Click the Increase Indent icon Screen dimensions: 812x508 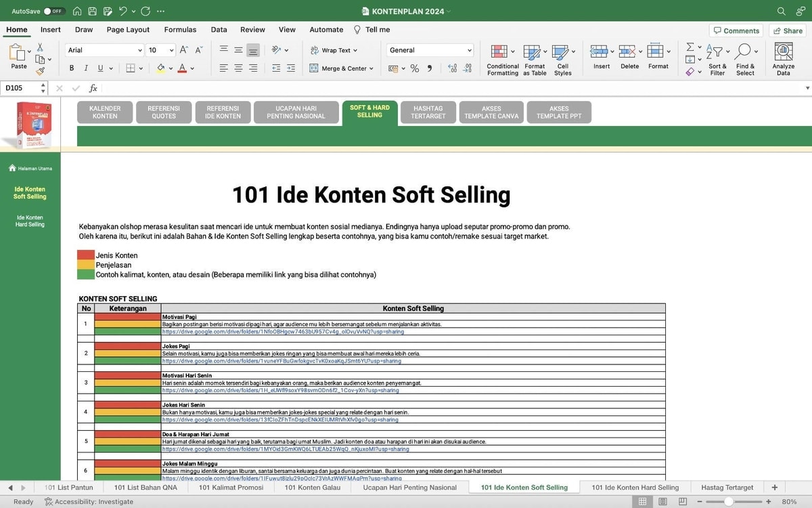point(291,68)
